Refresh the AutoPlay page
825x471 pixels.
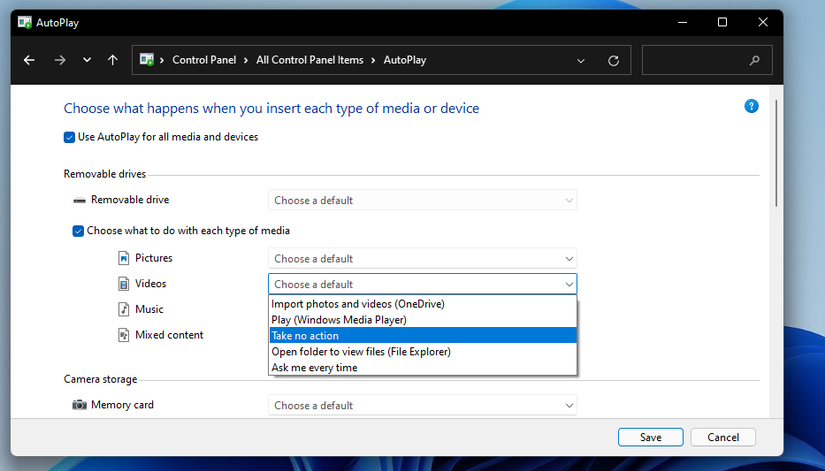point(613,61)
